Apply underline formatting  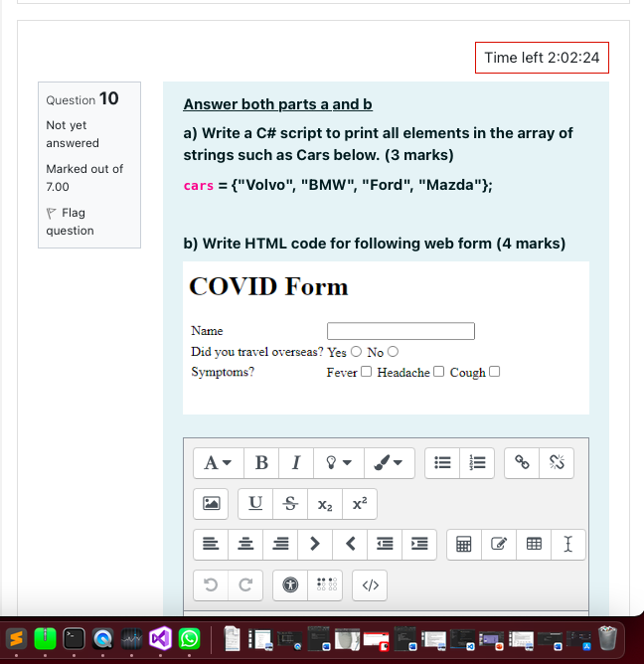255,504
